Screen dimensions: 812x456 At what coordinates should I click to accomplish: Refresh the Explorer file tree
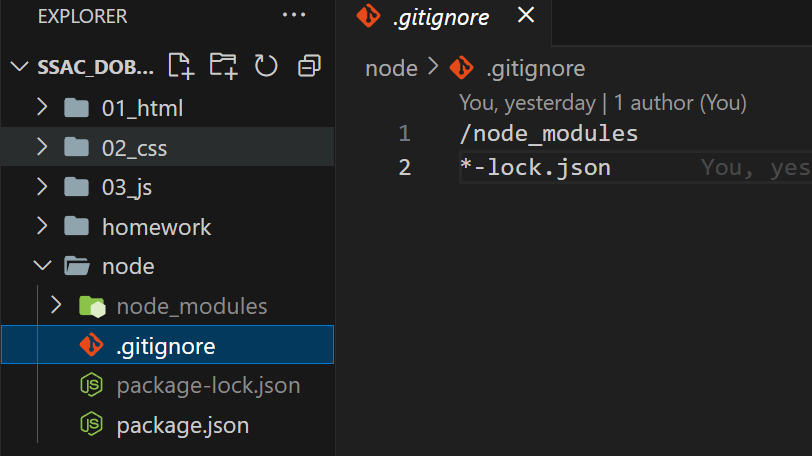click(266, 66)
